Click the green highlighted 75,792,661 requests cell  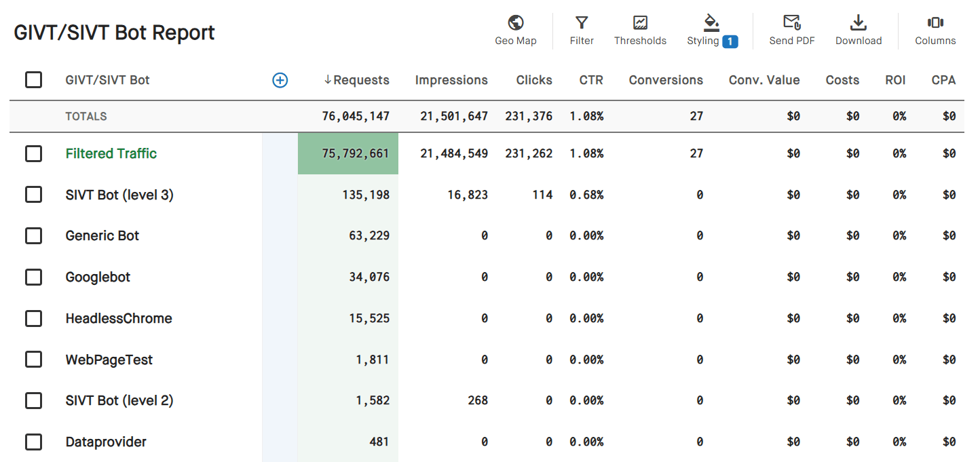(348, 153)
